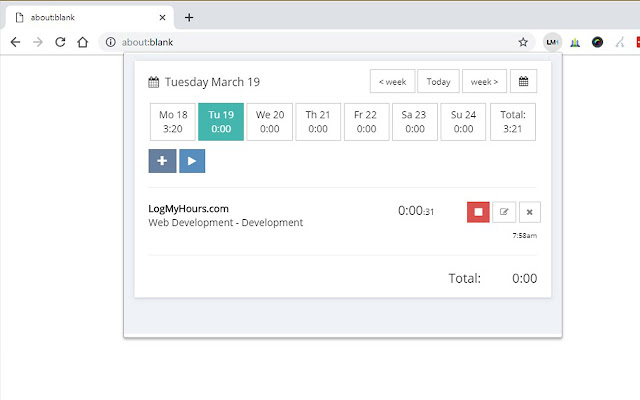
Task: Click the calendar icon beside the date heading
Action: [x=153, y=82]
